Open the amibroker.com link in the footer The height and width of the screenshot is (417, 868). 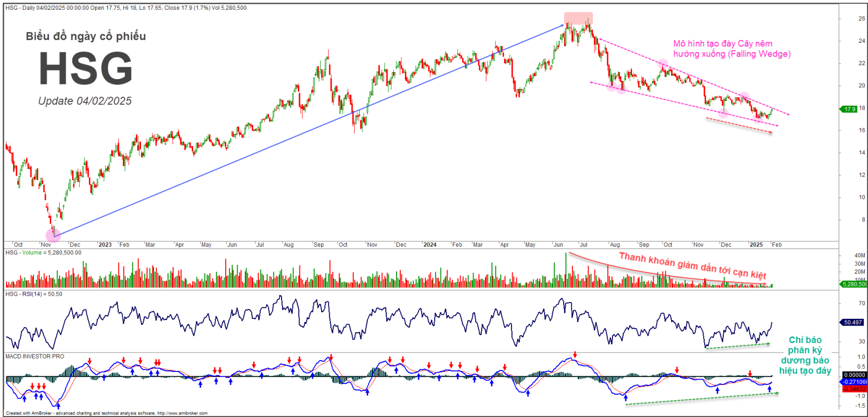click(182, 413)
